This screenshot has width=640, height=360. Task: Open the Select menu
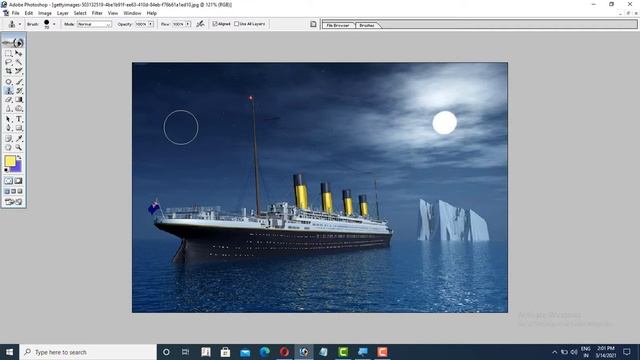pyautogui.click(x=80, y=13)
